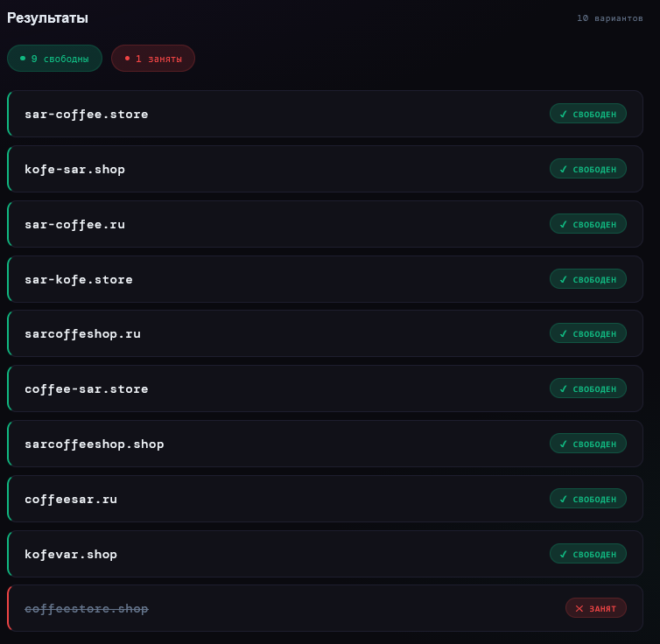Click the checkmark icon on kofe-sar.shop row
660x644 pixels.
[564, 169]
